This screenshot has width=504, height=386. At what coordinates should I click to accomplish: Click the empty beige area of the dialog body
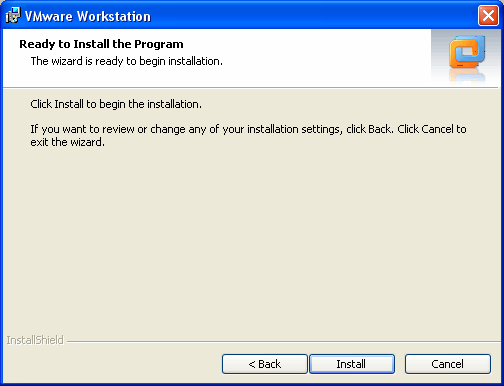point(250,240)
